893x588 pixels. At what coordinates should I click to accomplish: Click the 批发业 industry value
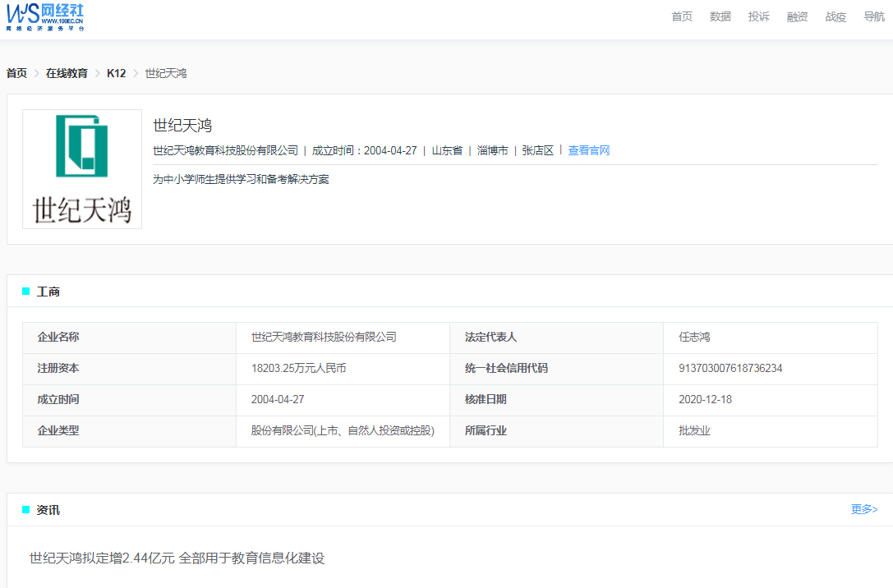point(694,431)
